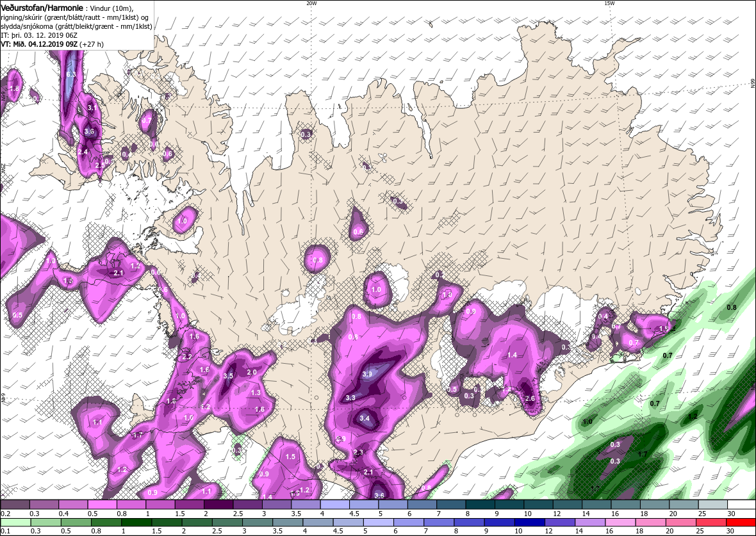Click the bright pink 0.5 swatch in top legend

pos(103,504)
